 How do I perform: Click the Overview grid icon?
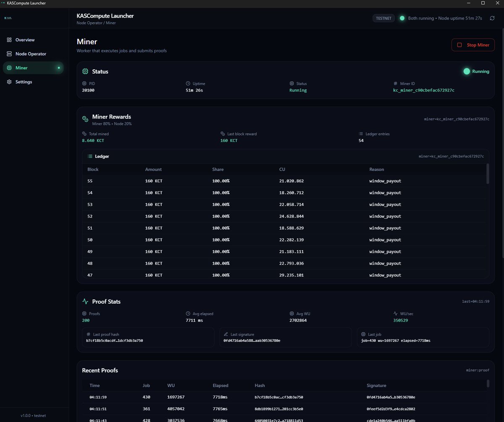click(9, 40)
